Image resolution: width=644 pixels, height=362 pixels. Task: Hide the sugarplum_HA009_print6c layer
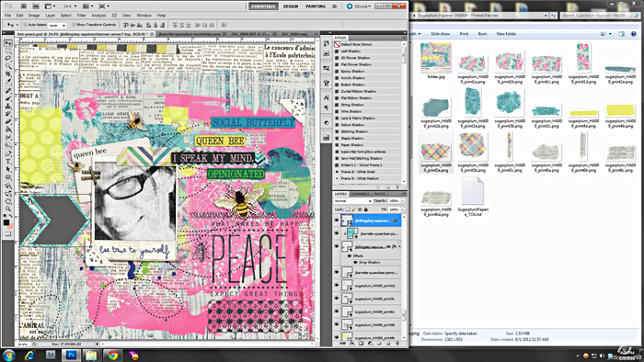coord(337,311)
